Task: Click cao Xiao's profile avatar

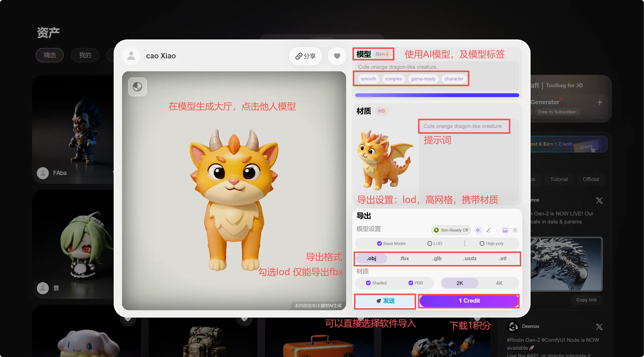Action: coord(131,56)
